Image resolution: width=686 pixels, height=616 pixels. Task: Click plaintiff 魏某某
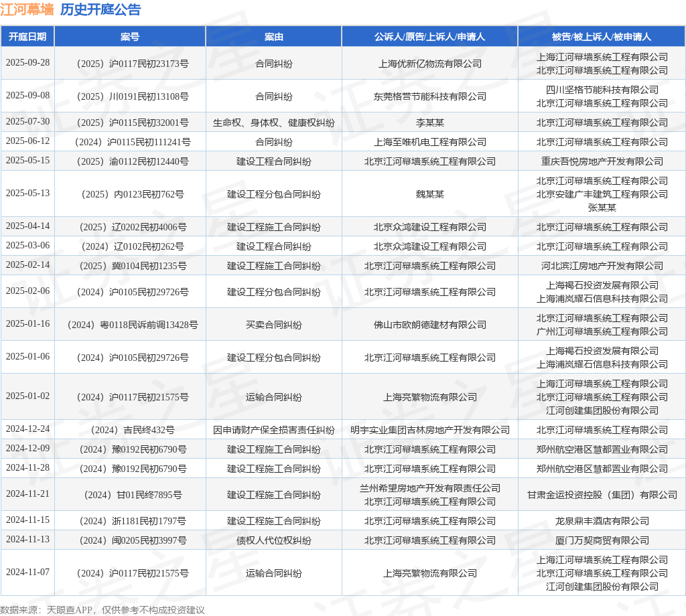(x=429, y=195)
